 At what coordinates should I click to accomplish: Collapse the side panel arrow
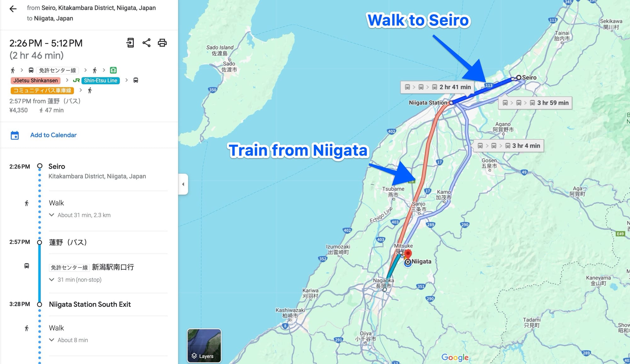[183, 184]
